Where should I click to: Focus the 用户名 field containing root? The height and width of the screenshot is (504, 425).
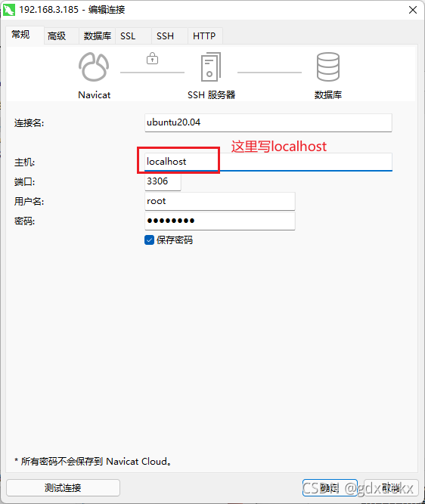(x=220, y=201)
